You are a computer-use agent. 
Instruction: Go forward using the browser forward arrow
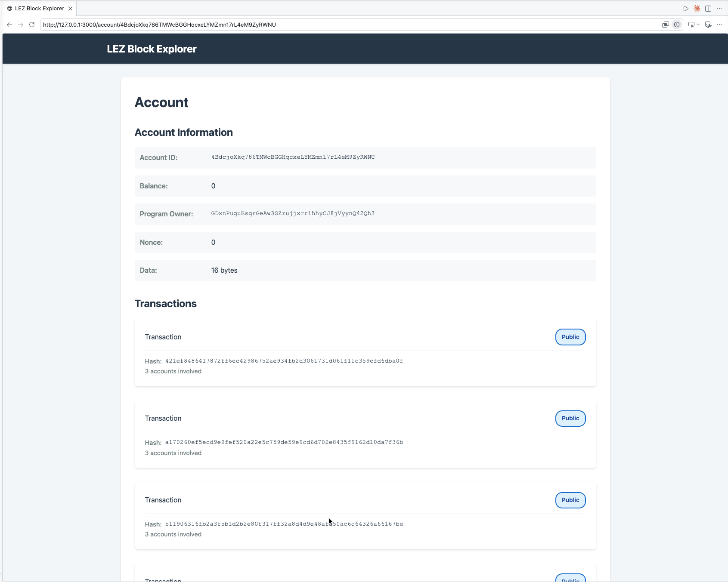tap(21, 25)
